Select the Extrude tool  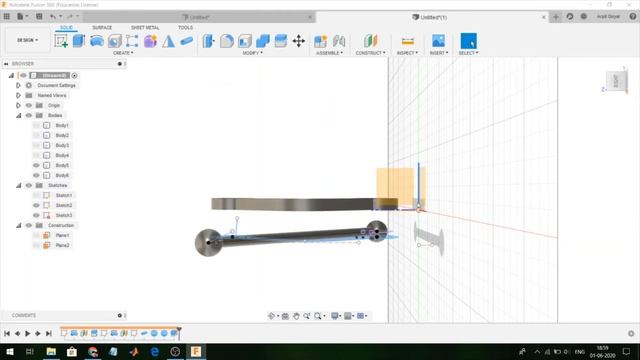78,41
